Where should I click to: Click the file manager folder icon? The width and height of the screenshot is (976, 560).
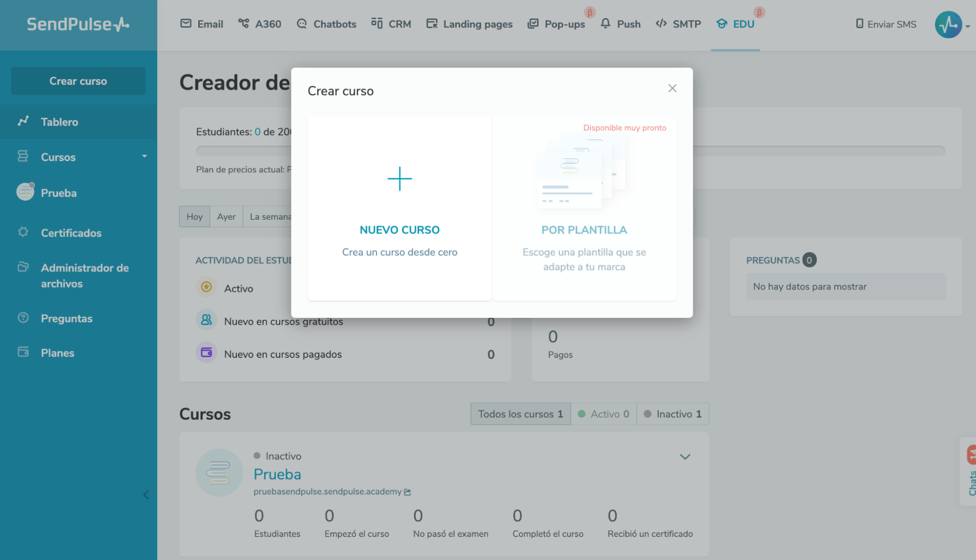(23, 267)
